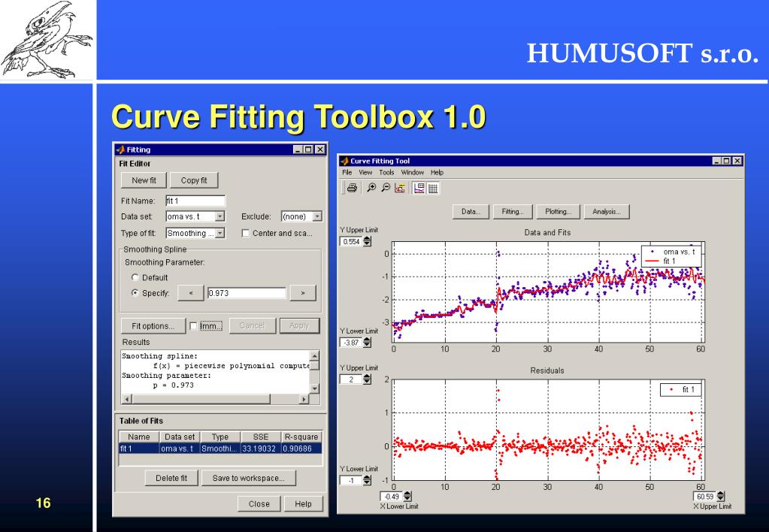Toggle the legend display toolbar icon

[419, 188]
